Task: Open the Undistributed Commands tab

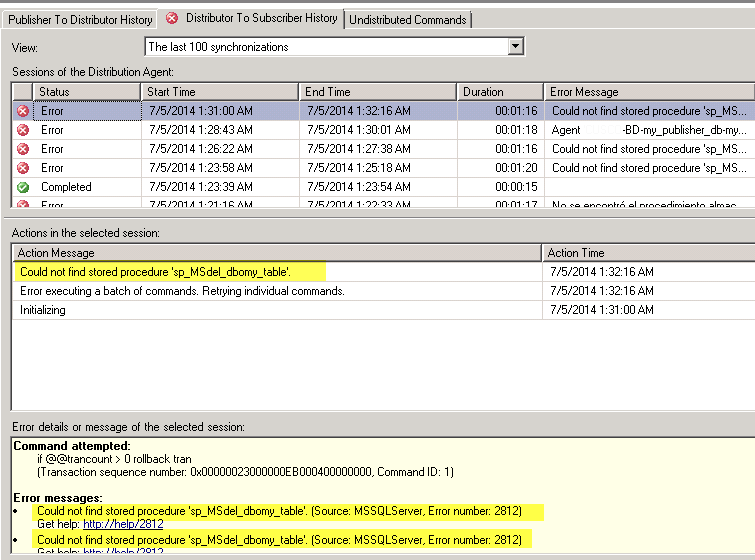Action: pyautogui.click(x=407, y=20)
